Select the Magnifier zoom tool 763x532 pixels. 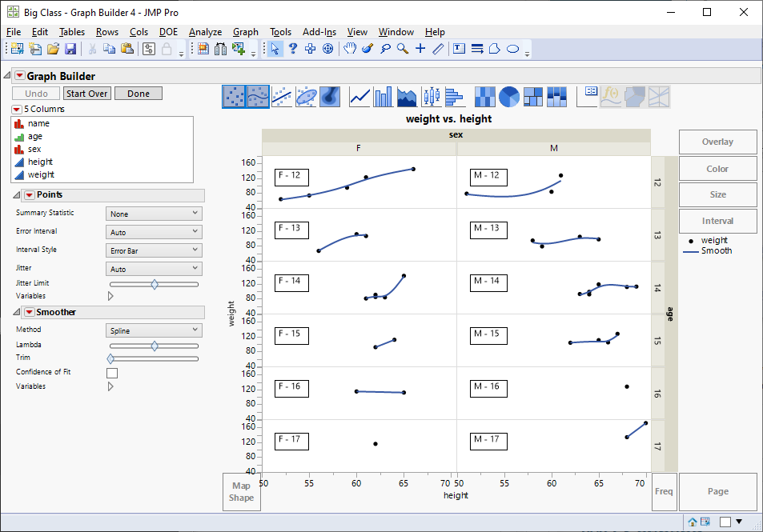click(x=403, y=49)
